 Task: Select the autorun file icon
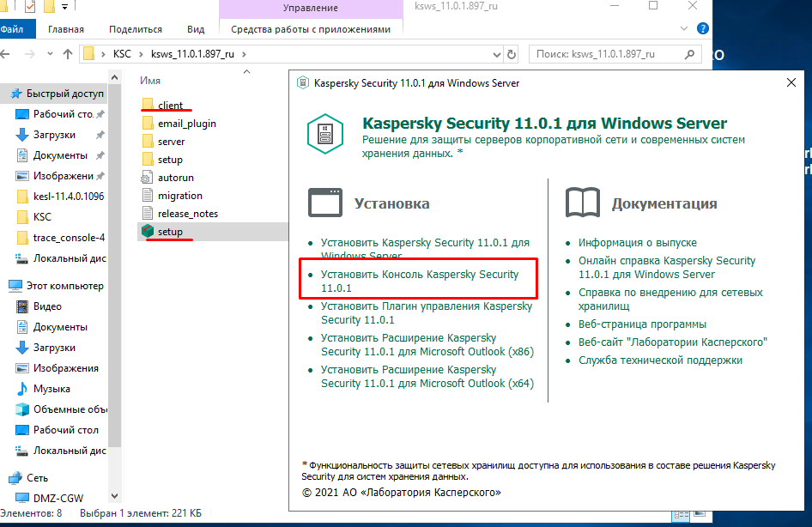point(148,178)
